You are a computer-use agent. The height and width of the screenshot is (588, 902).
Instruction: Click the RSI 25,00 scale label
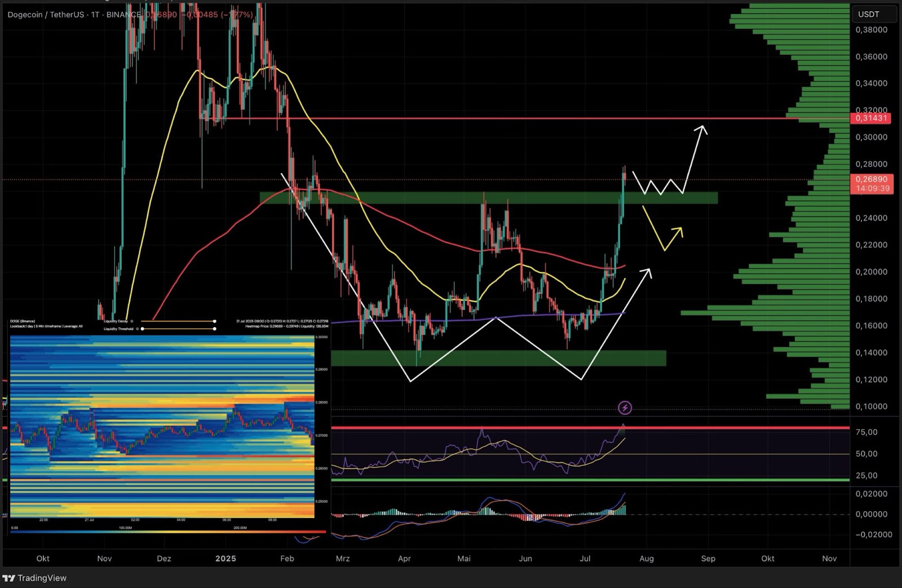click(x=866, y=475)
